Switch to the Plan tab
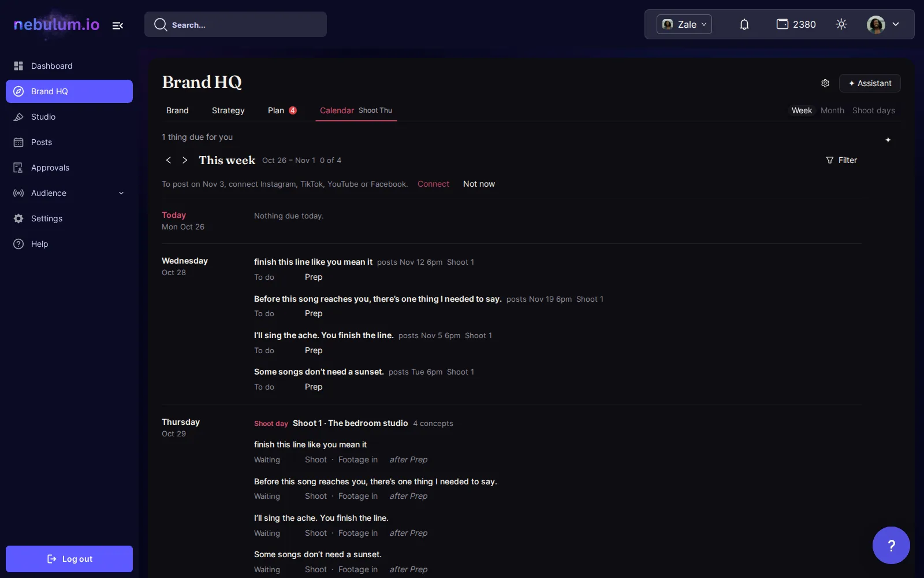The width and height of the screenshot is (924, 578). [x=282, y=110]
